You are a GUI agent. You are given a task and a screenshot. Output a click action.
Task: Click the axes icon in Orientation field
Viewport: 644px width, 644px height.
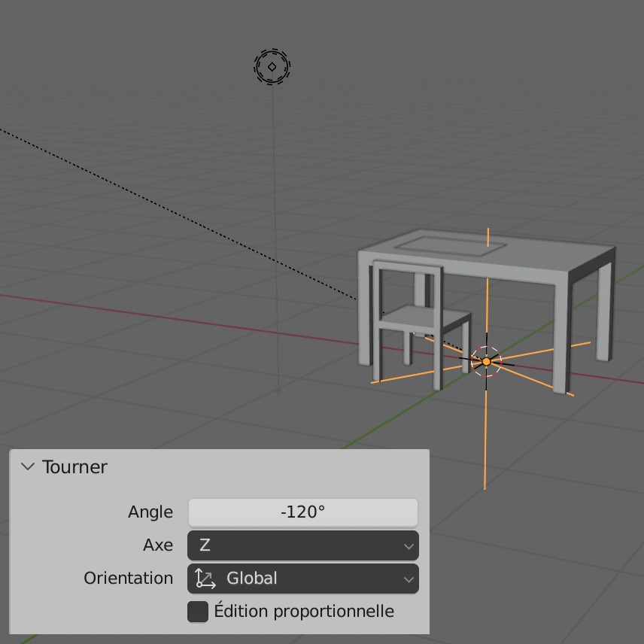205,579
